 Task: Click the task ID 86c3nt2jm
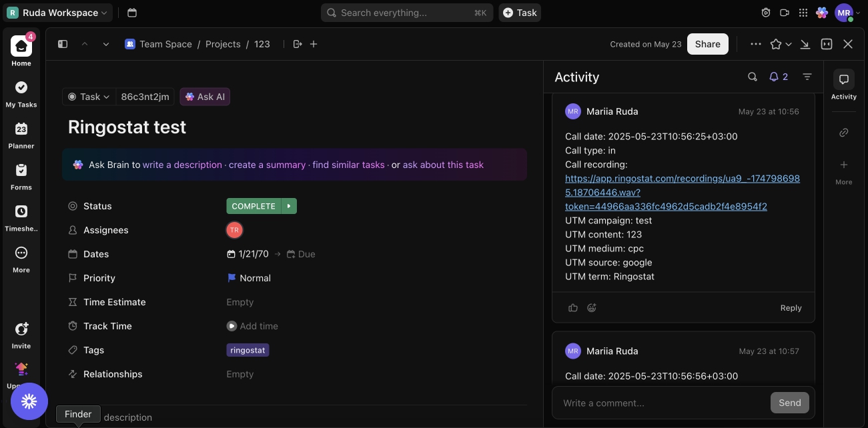145,97
